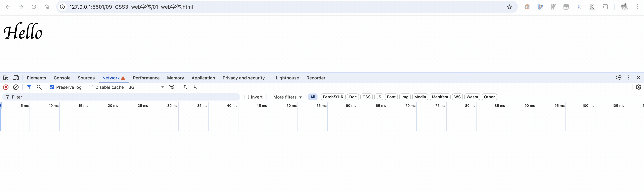The height and width of the screenshot is (192, 644).
Task: Open the Application tab
Action: pyautogui.click(x=203, y=78)
